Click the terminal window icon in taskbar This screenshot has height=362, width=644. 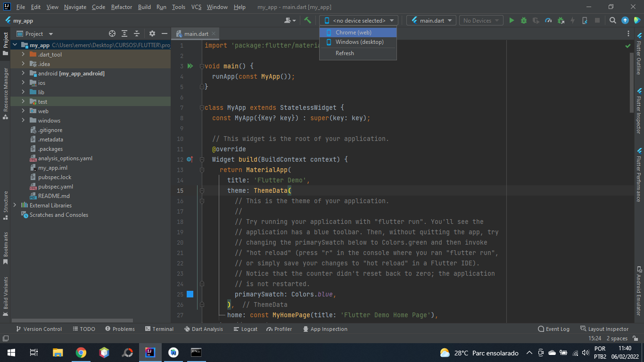pos(197,353)
